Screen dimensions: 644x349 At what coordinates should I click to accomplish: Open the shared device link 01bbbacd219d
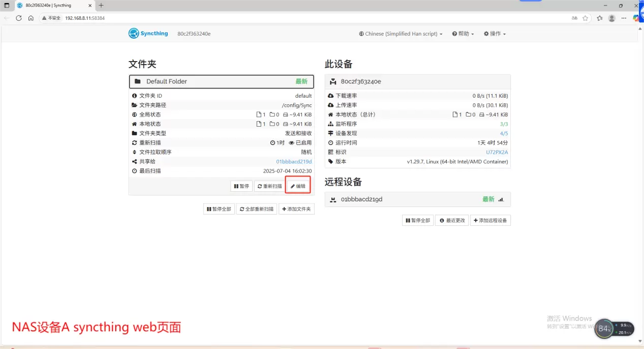(294, 162)
